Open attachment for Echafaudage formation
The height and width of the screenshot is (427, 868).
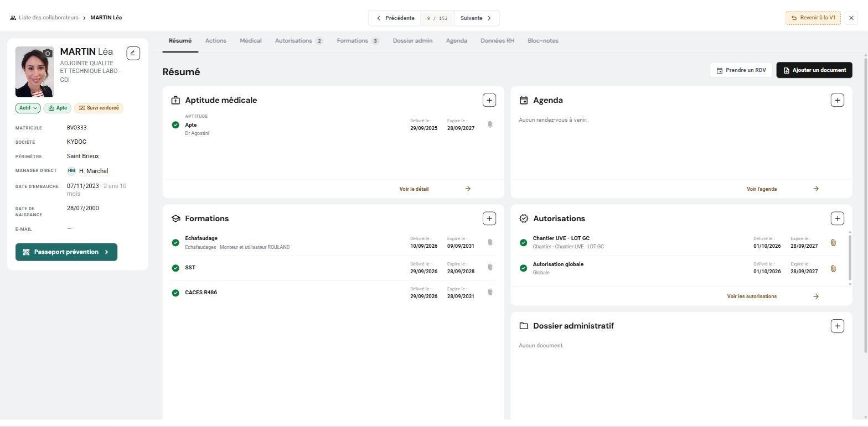tap(490, 242)
